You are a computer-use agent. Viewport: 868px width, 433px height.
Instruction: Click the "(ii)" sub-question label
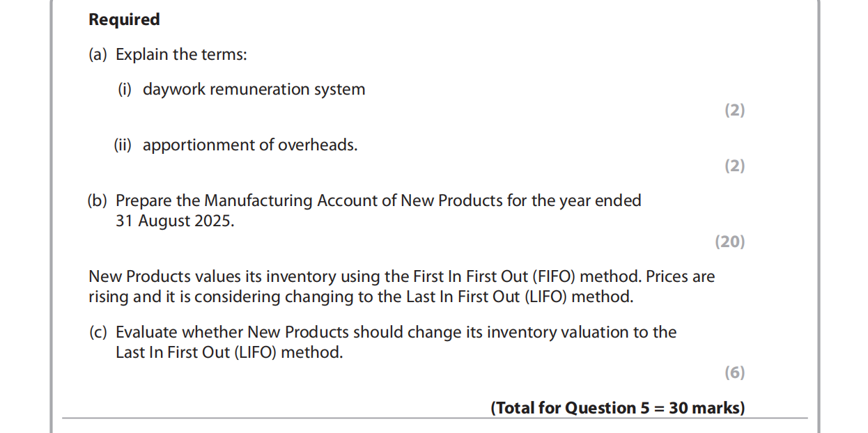pos(123,145)
